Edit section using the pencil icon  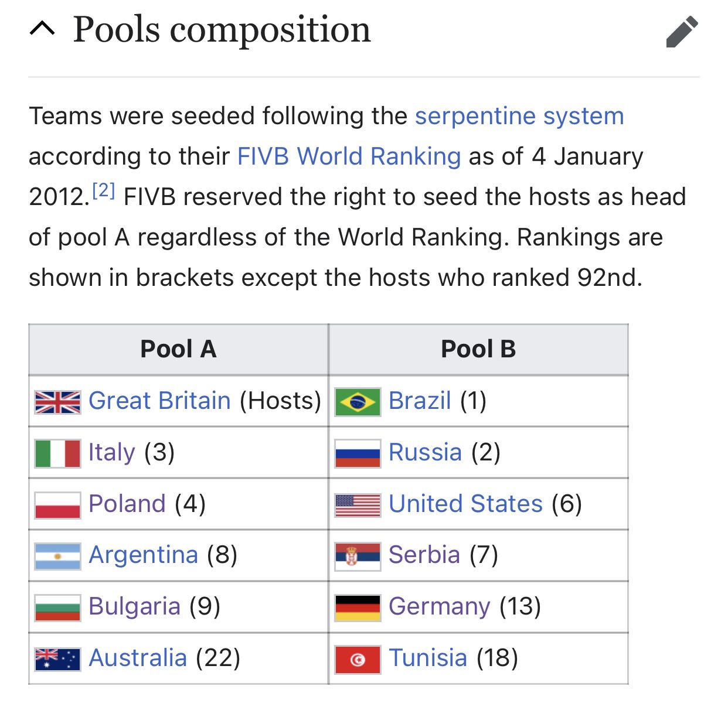(x=682, y=32)
